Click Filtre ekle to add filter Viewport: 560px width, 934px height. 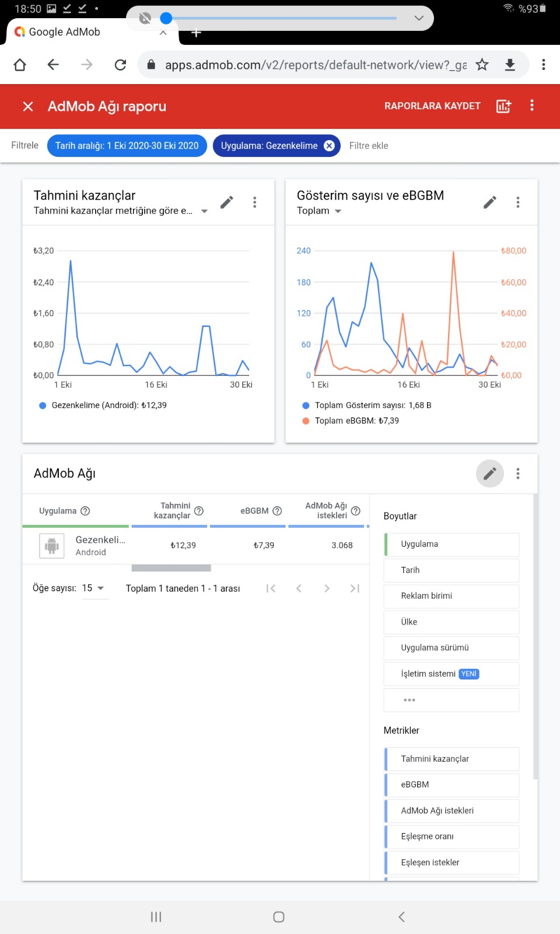[x=369, y=146]
